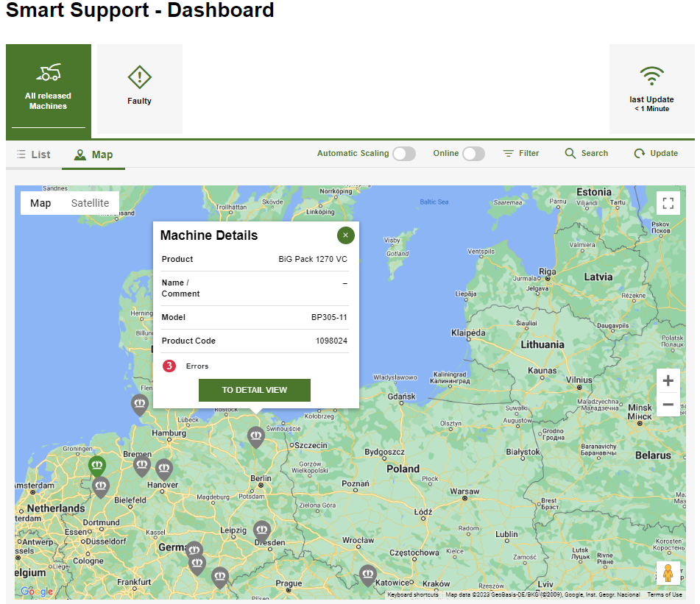Switch map to Satellite imagery
The height and width of the screenshot is (604, 700).
(90, 203)
